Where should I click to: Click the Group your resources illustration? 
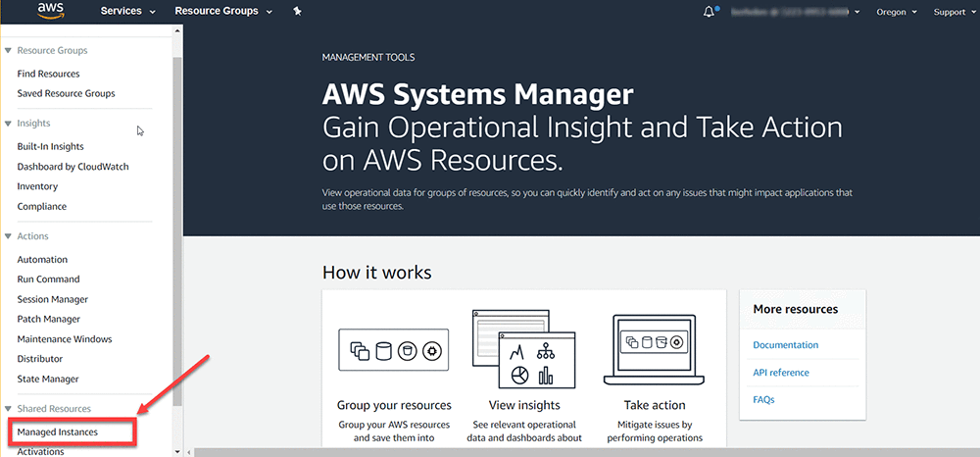[x=393, y=352]
